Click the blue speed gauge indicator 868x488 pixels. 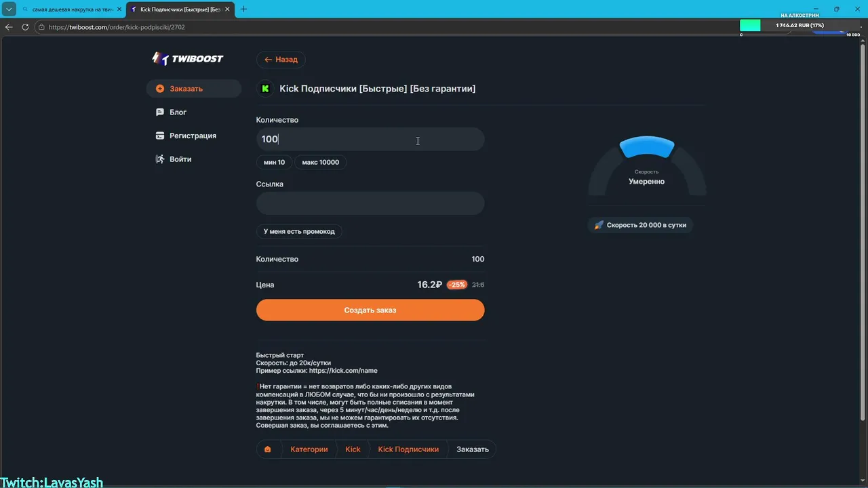[x=647, y=146]
